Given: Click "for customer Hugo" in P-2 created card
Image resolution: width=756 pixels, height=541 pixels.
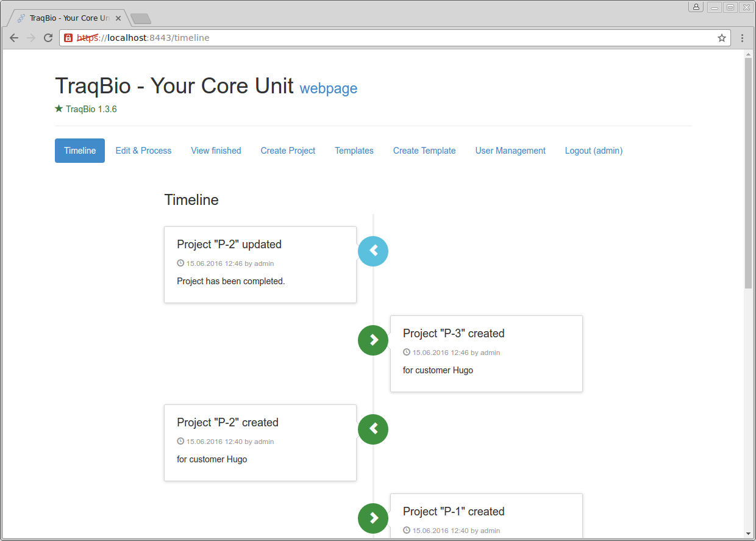Looking at the screenshot, I should [212, 459].
